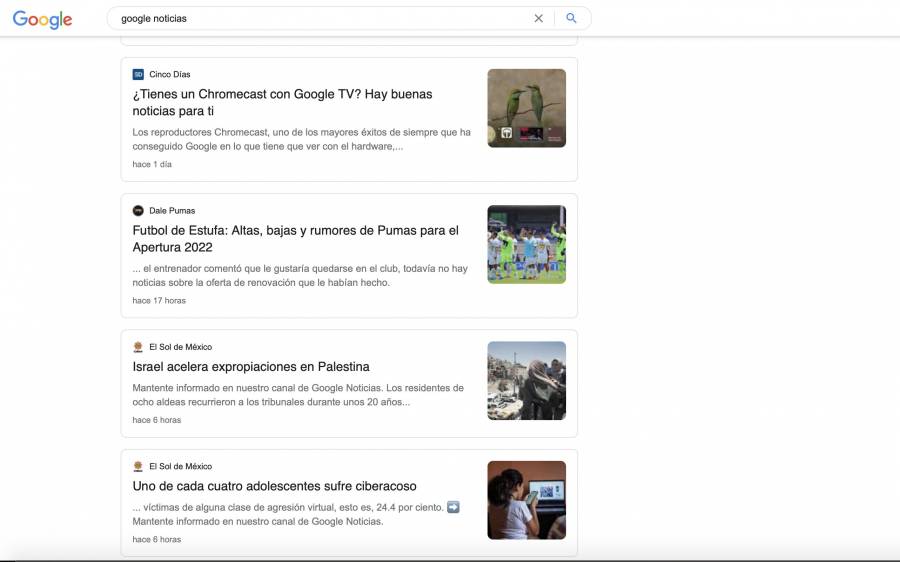Click El Sol de México favicon on Israel article
Viewport: 900px width, 562px height.
138,347
